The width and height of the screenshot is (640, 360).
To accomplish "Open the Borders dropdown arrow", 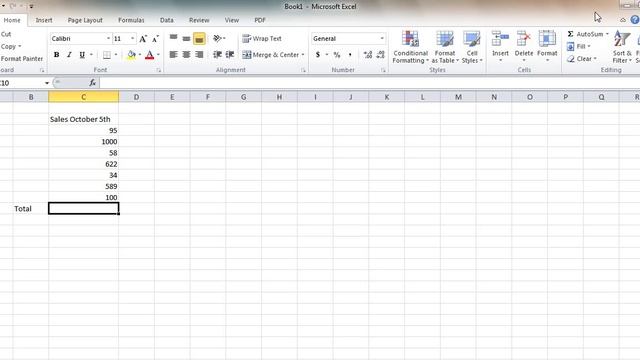I will click(116, 55).
